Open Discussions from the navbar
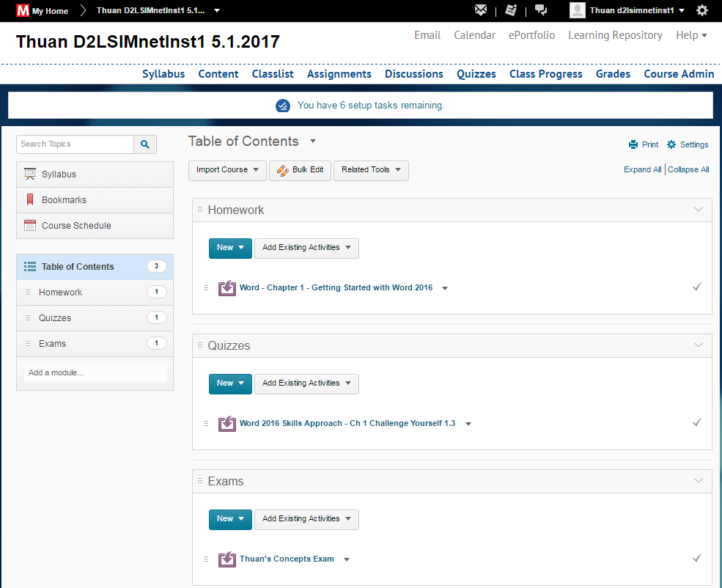 coord(414,74)
